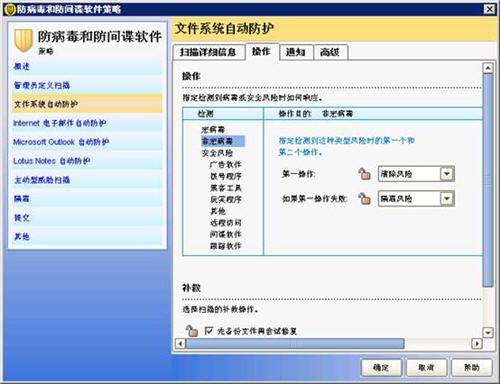500x384 pixels.
Task: Toggle 先备份文件再尝试修复 checkbox
Action: [x=209, y=331]
